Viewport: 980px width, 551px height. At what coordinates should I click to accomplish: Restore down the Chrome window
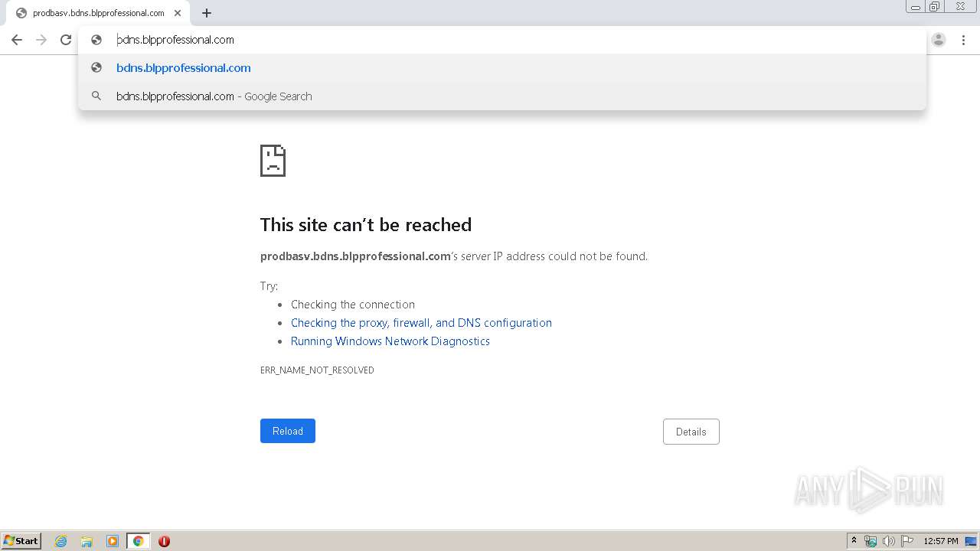pyautogui.click(x=935, y=7)
